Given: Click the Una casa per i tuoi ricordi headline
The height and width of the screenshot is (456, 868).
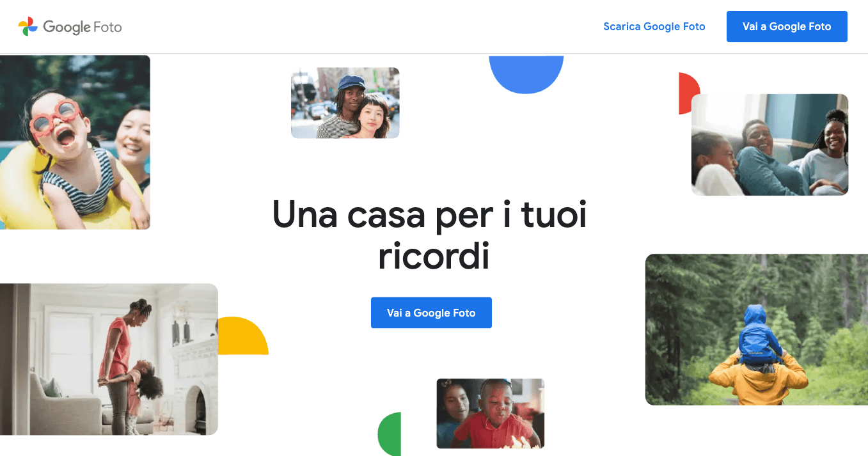Looking at the screenshot, I should pos(430,235).
